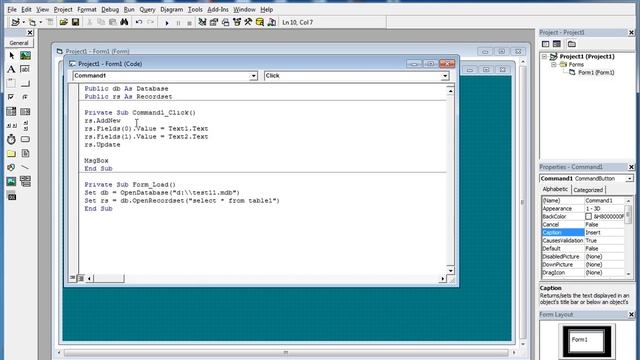Select the TextBox control tool
This screenshot has width=640, height=360.
pyautogui.click(x=25, y=69)
